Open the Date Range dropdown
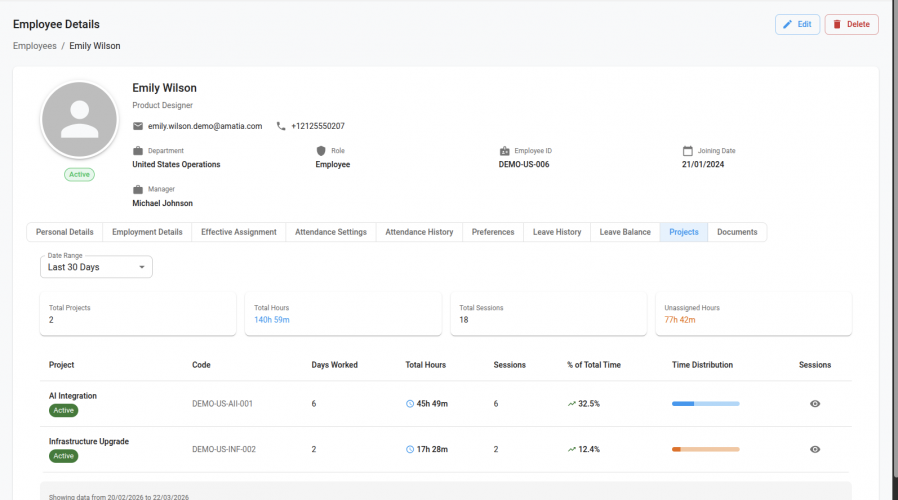Screen dimensions: 898x500 tap(96, 267)
